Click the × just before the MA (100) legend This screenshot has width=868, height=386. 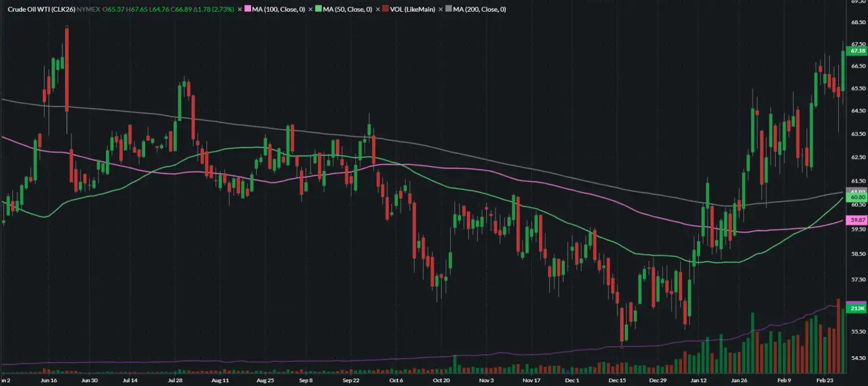[x=240, y=9]
